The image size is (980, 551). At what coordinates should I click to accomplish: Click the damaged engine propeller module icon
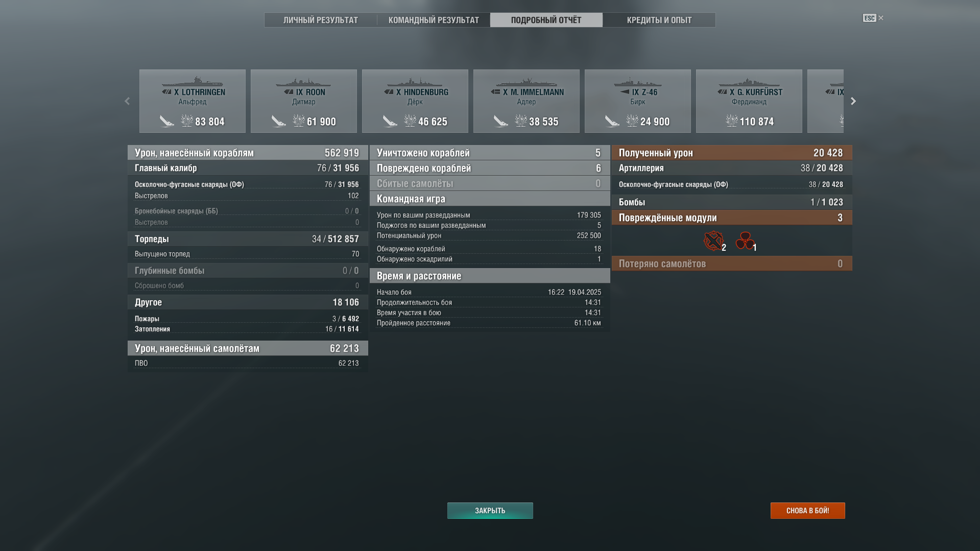click(745, 241)
